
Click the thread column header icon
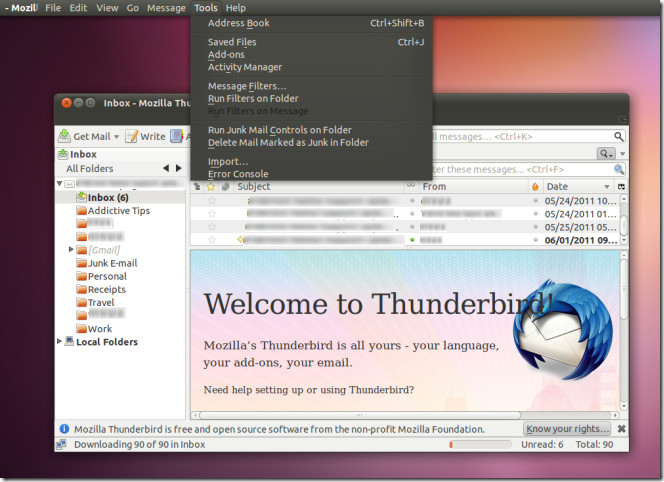coord(197,186)
